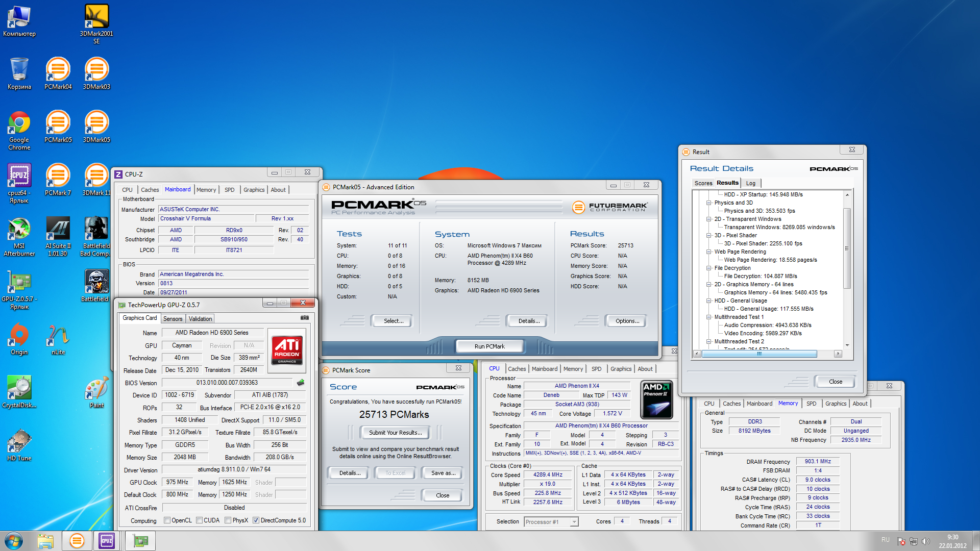Open the Windows Start menu
The height and width of the screenshot is (551, 980).
(14, 541)
